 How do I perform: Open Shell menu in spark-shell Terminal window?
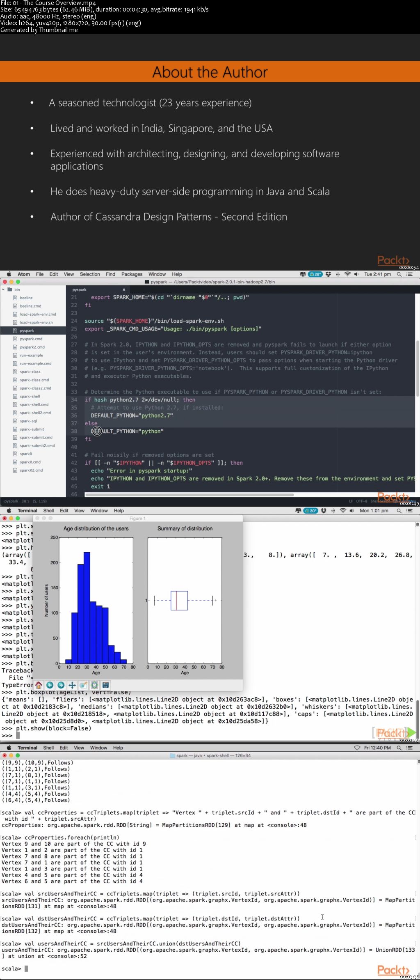click(x=48, y=748)
